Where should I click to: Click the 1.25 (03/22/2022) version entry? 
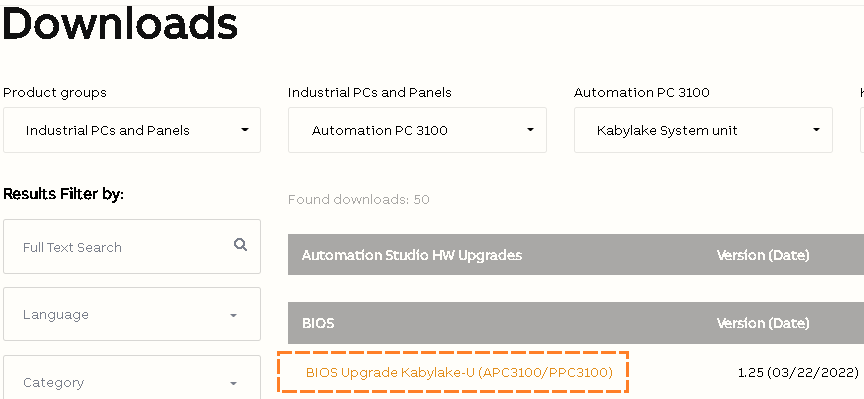[x=798, y=373]
